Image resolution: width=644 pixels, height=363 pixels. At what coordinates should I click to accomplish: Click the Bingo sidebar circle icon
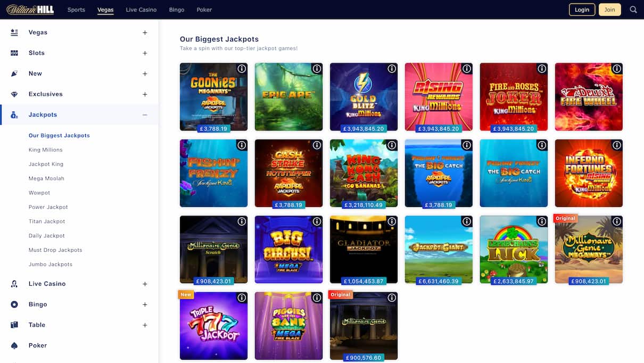coord(14,304)
